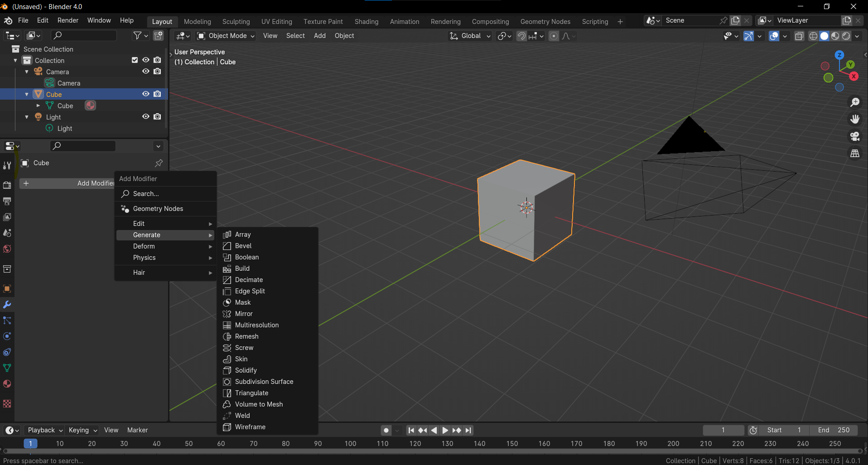
Task: Click the End frame 250 field
Action: 833,431
